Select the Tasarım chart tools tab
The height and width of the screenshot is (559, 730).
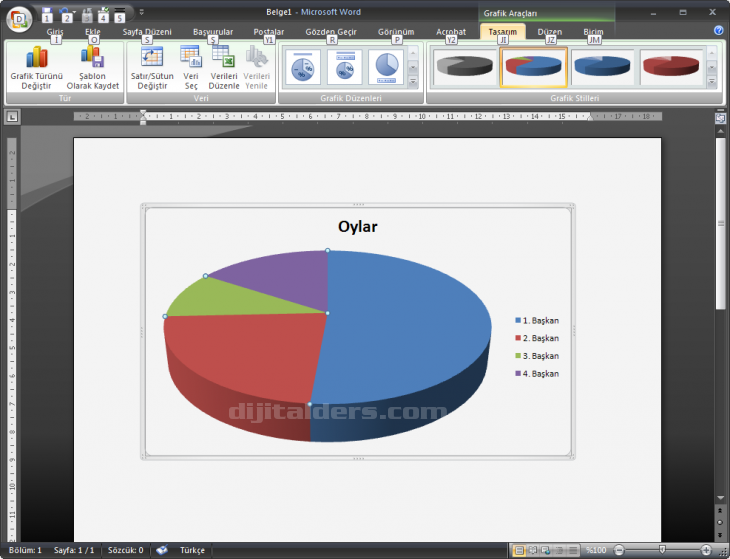[x=502, y=32]
